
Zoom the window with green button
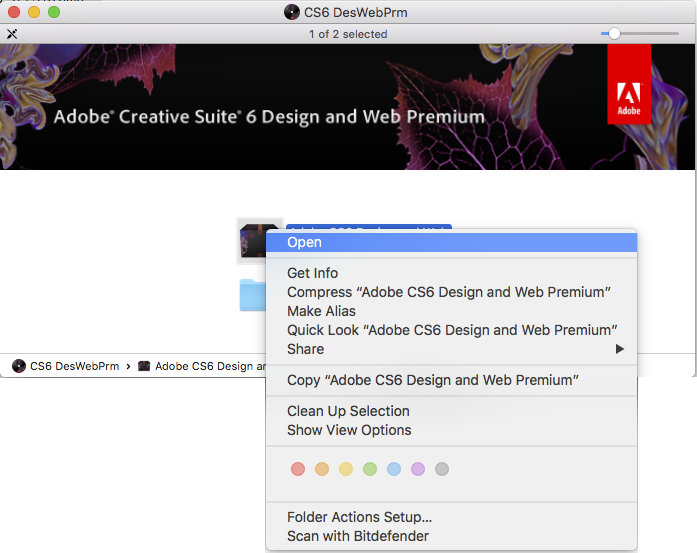(54, 12)
